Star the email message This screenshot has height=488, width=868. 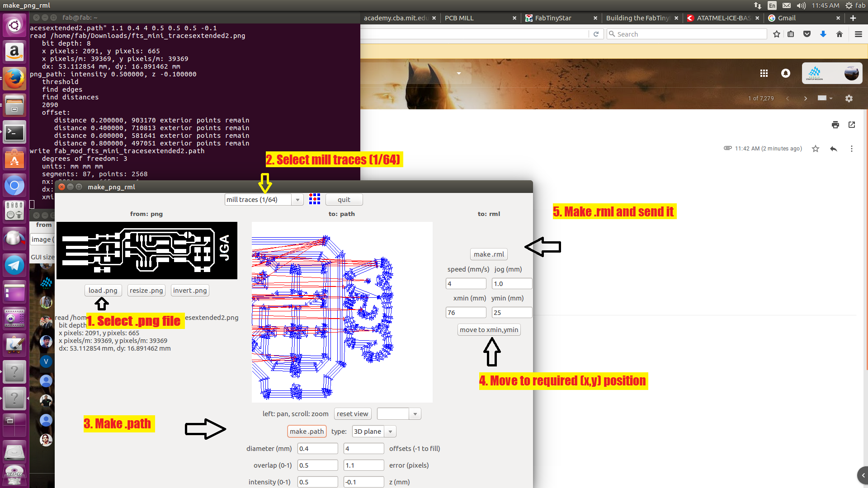815,149
